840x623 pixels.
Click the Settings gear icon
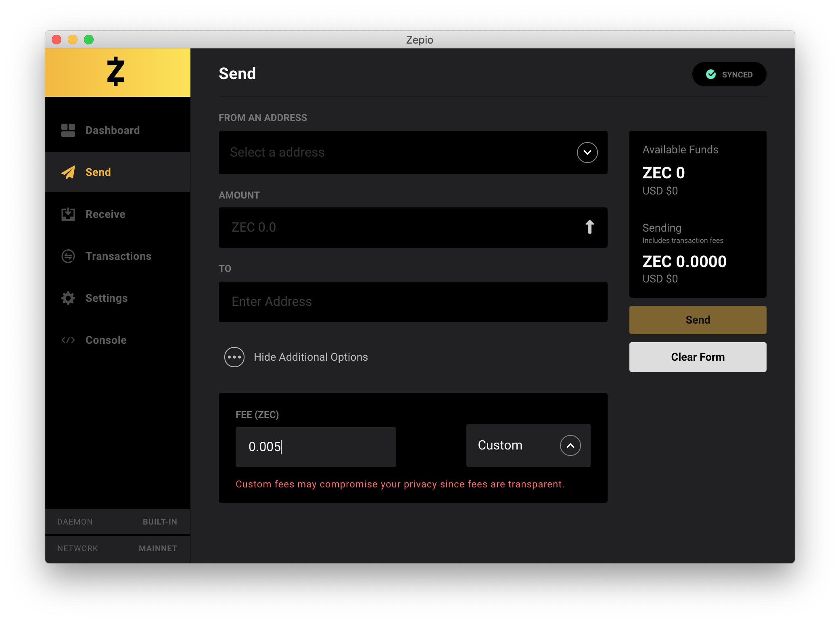(x=68, y=298)
